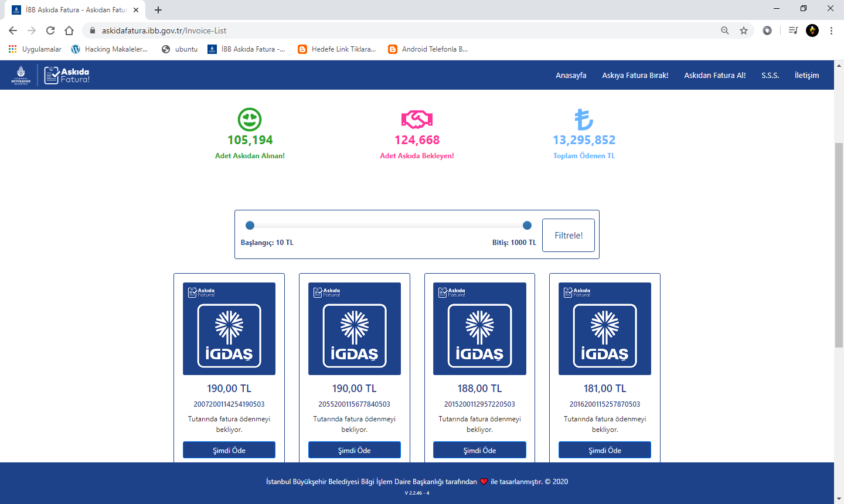Click the 188,00 TL amount text

pyautogui.click(x=479, y=389)
